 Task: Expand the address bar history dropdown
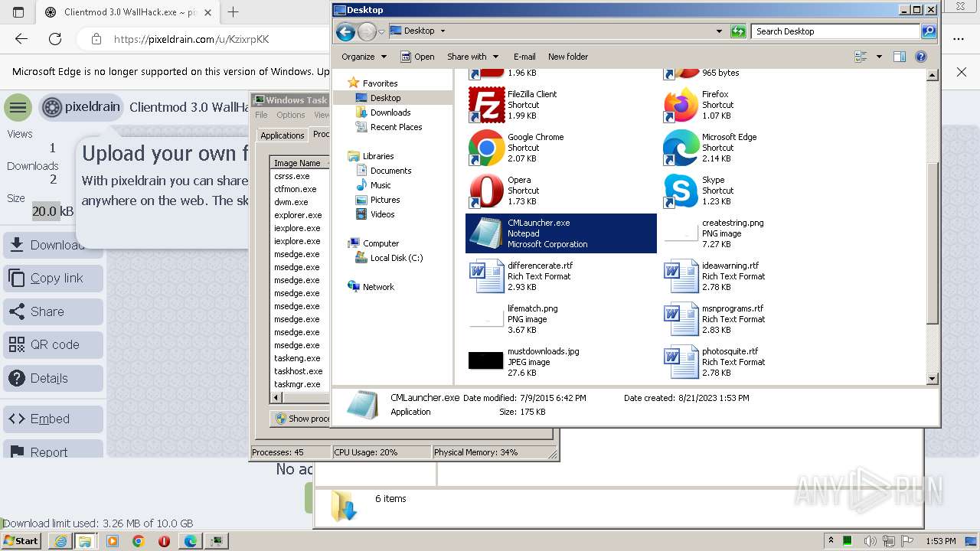718,31
